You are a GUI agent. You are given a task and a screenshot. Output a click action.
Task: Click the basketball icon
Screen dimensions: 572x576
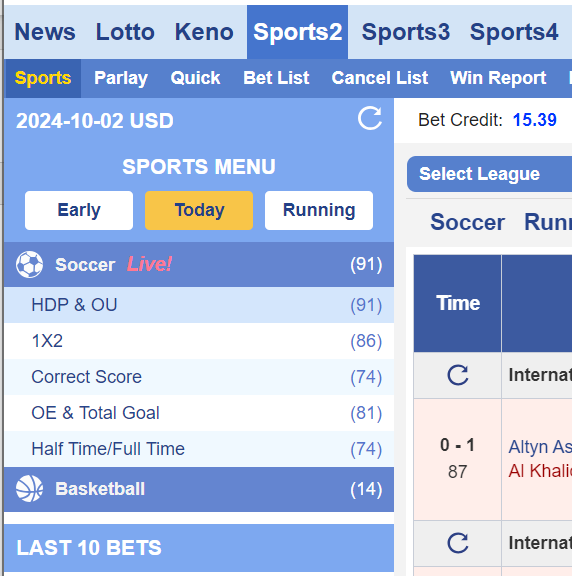pyautogui.click(x=29, y=489)
